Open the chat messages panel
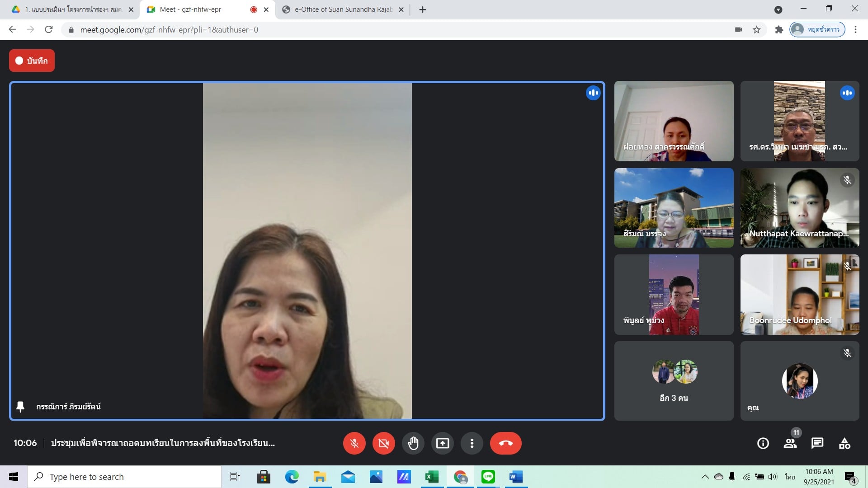868x488 pixels. pos(817,443)
